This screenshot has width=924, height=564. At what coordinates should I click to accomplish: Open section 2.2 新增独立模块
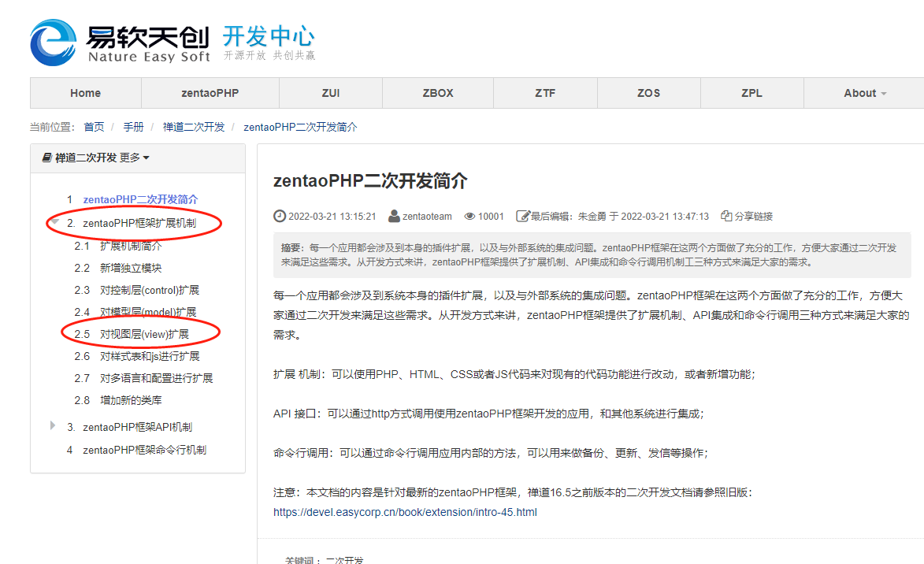[x=130, y=268]
